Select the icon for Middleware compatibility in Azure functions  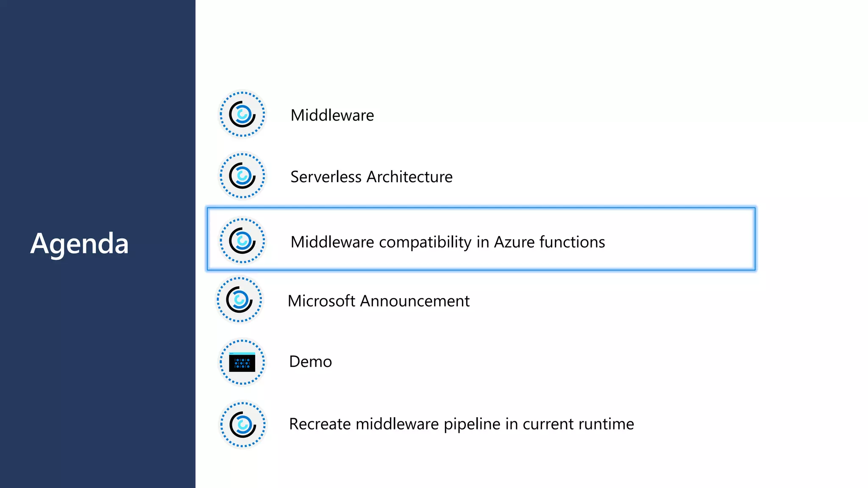242,241
